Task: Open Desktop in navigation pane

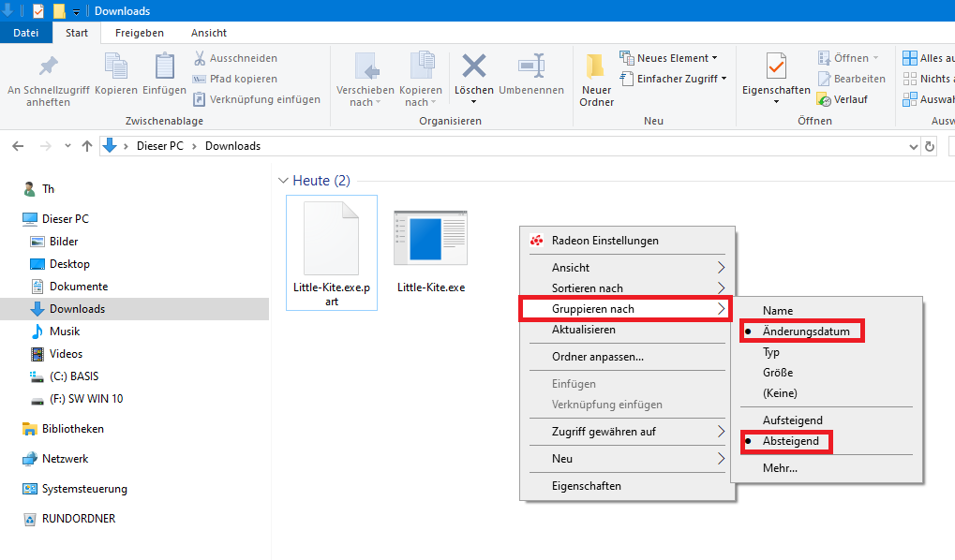Action: pos(60,263)
